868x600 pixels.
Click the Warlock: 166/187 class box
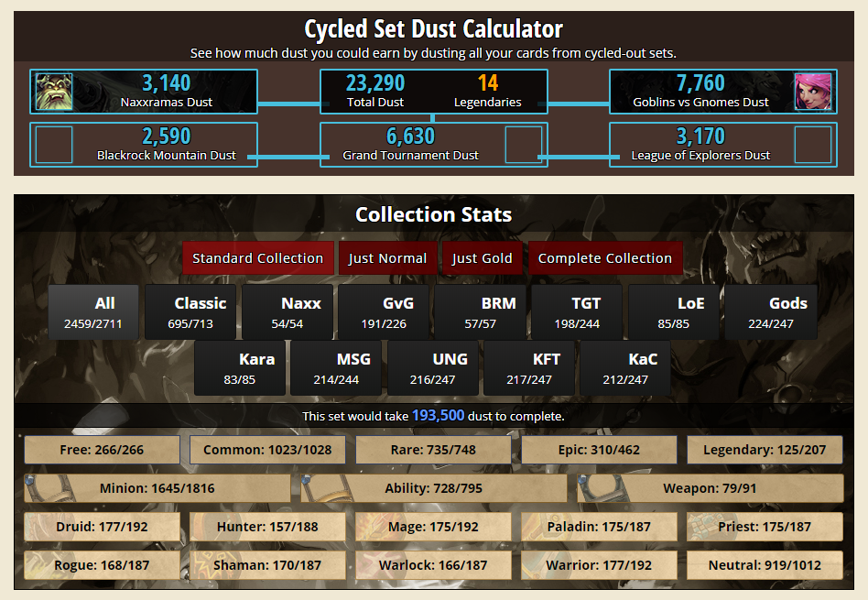(x=433, y=565)
